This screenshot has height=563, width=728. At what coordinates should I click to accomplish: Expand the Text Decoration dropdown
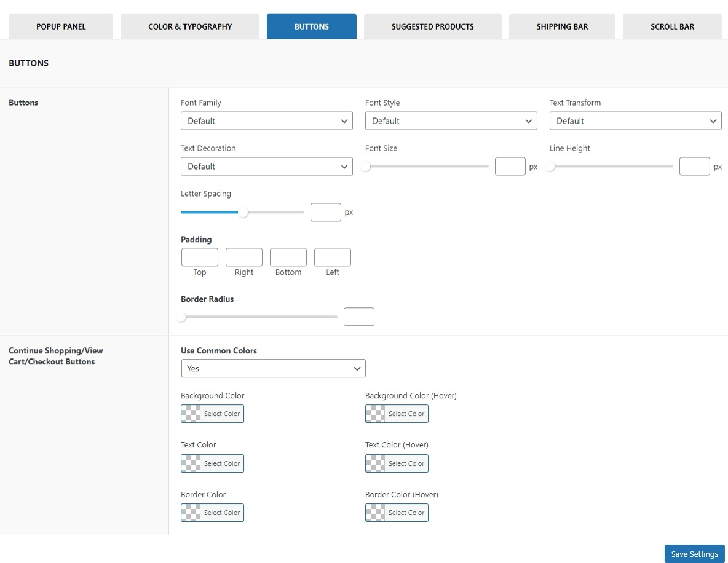(266, 166)
